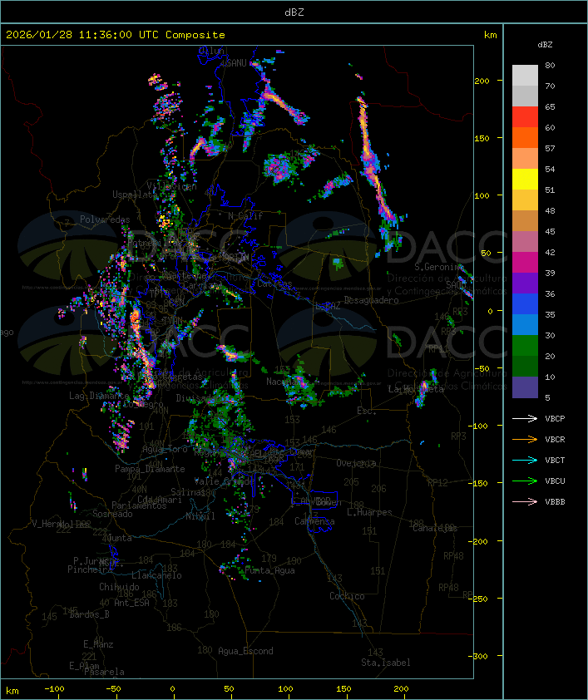Image resolution: width=588 pixels, height=700 pixels.
Task: Click the VBCT legend label
Action: [555, 461]
